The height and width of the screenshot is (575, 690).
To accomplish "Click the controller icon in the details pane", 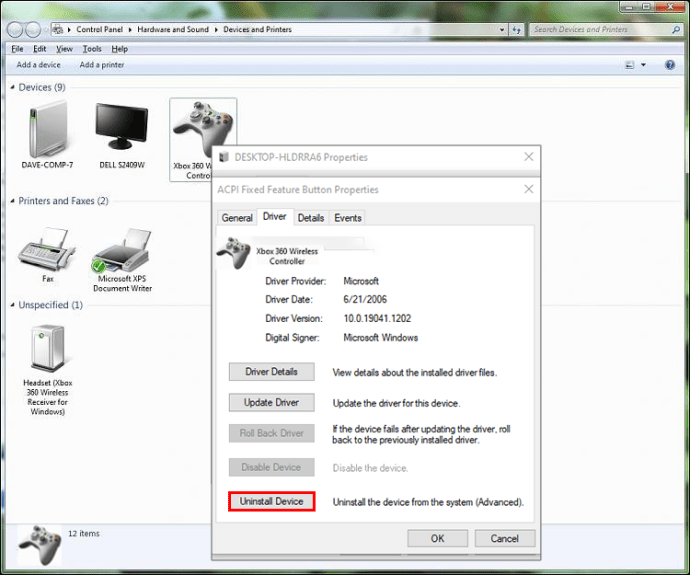I will pyautogui.click(x=40, y=545).
